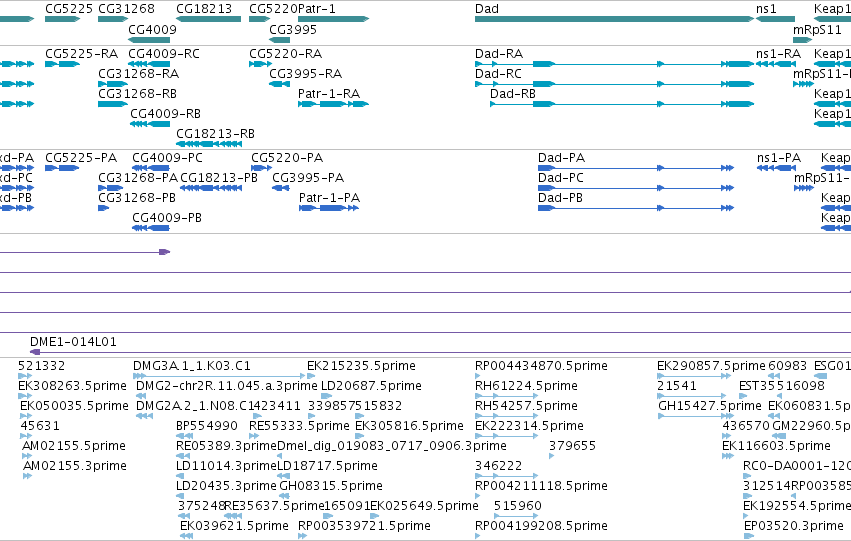Select the CG5225 gene label
Viewport: 851px width, 541px height.
click(68, 9)
